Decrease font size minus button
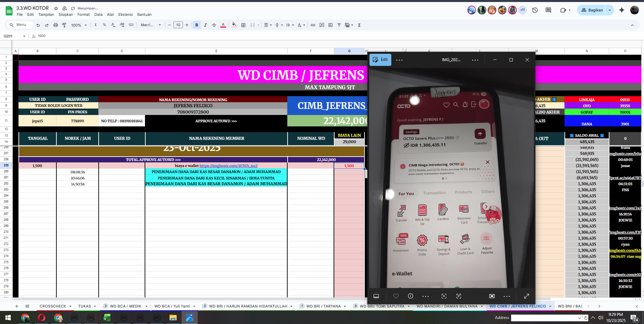This screenshot has height=324, width=644. point(169,25)
